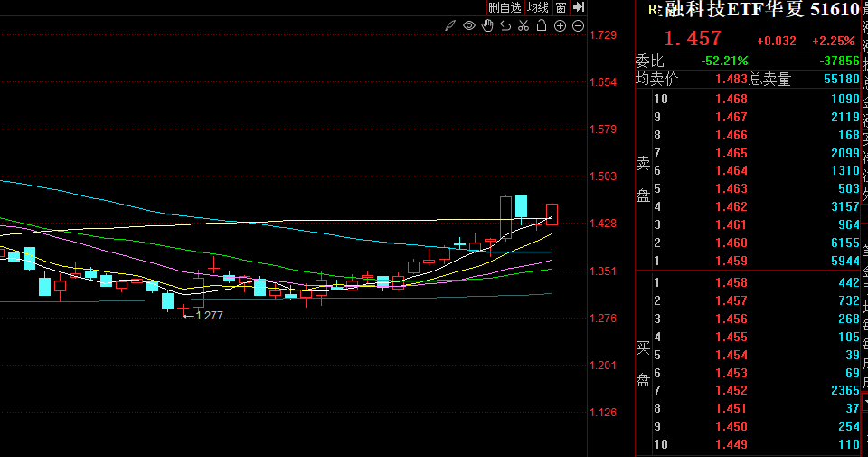Zoom out with the minus icon
Viewport: 868px width, 457px height.
578,25
